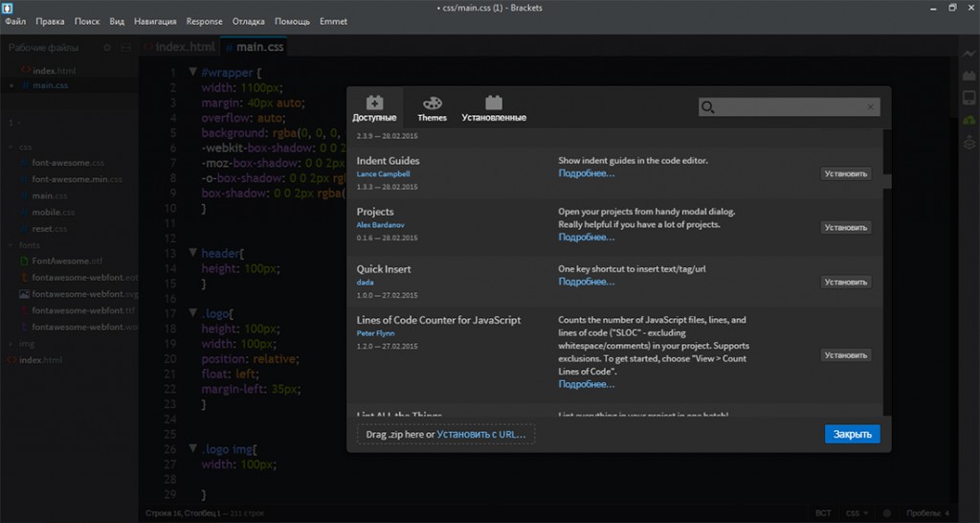Open font-awesome.css in the project tree
The width and height of the screenshot is (980, 523).
click(68, 163)
